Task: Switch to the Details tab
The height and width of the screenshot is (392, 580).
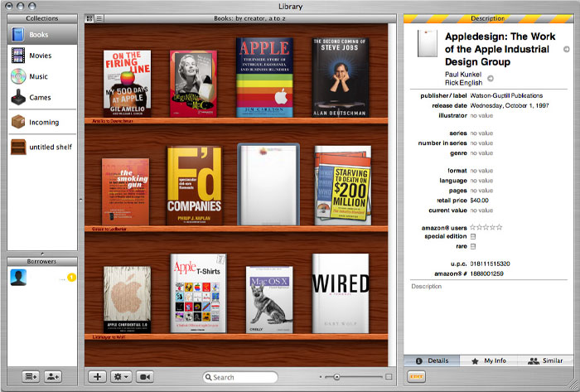Action: pos(432,361)
